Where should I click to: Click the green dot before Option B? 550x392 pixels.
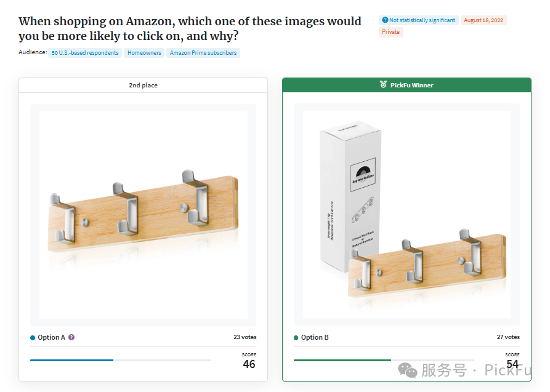pos(296,338)
